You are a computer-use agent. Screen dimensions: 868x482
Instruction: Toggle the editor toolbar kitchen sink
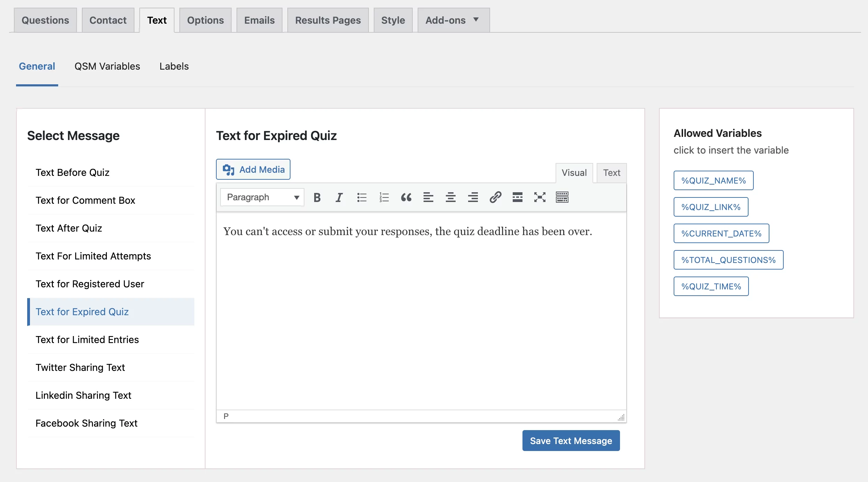(x=562, y=197)
